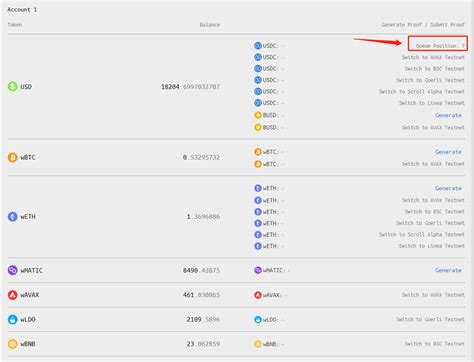Click the USDC icon in the Switch to Scroll Alpha Testnet row
The height and width of the screenshot is (362, 474).
[x=258, y=91]
